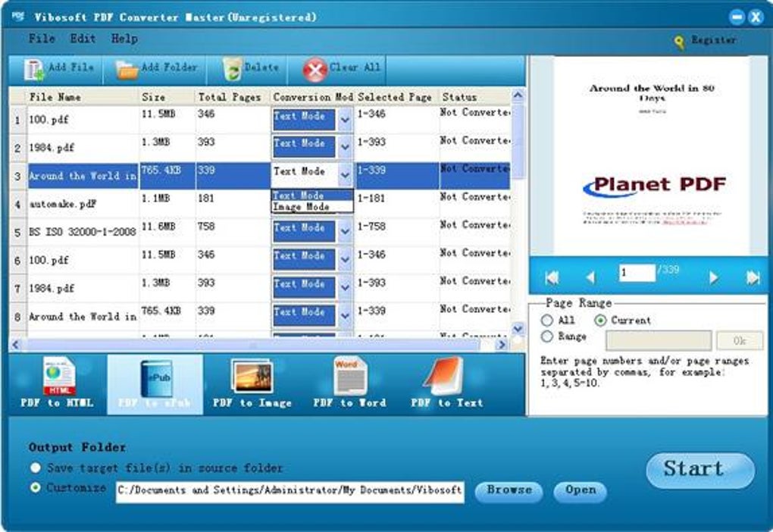
Task: Click the output folder path field
Action: click(x=289, y=492)
